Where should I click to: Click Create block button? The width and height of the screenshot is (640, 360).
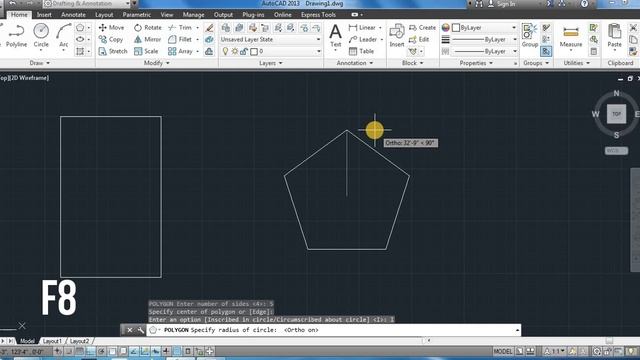point(422,27)
